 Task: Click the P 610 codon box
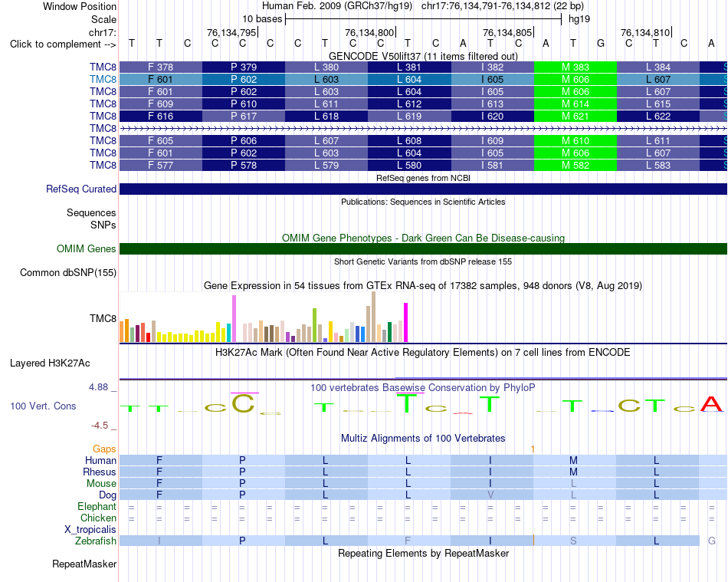click(244, 104)
